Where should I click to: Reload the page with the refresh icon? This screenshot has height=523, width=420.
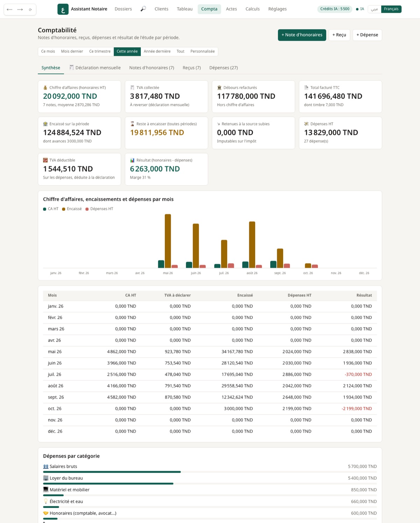[30, 9]
